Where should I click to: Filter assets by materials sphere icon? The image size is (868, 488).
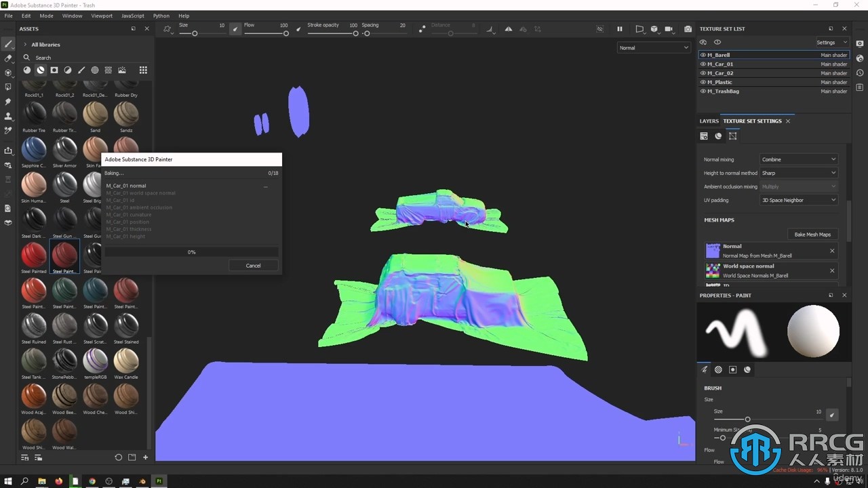point(27,70)
